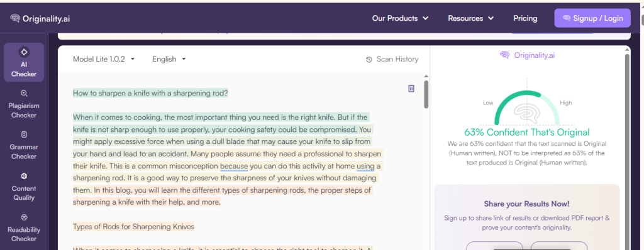Go to the Pricing page
The width and height of the screenshot is (644, 250).
tap(525, 18)
